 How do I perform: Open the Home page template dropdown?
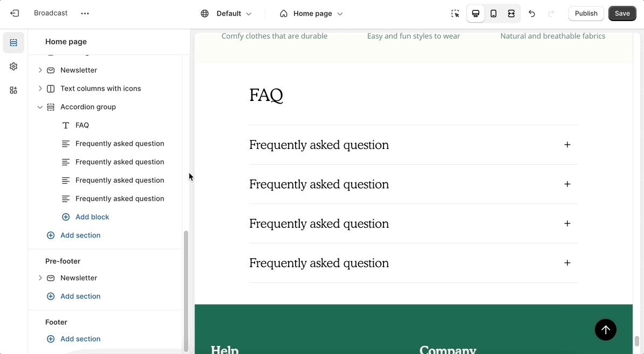coord(311,13)
